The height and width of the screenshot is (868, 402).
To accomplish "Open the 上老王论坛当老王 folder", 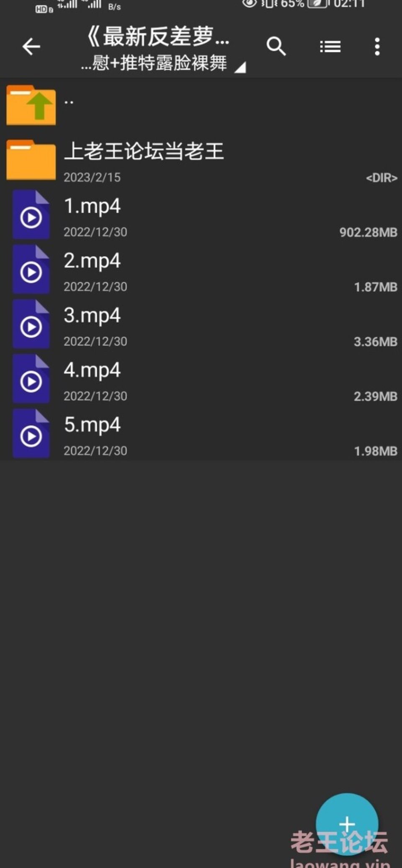I will coord(201,160).
